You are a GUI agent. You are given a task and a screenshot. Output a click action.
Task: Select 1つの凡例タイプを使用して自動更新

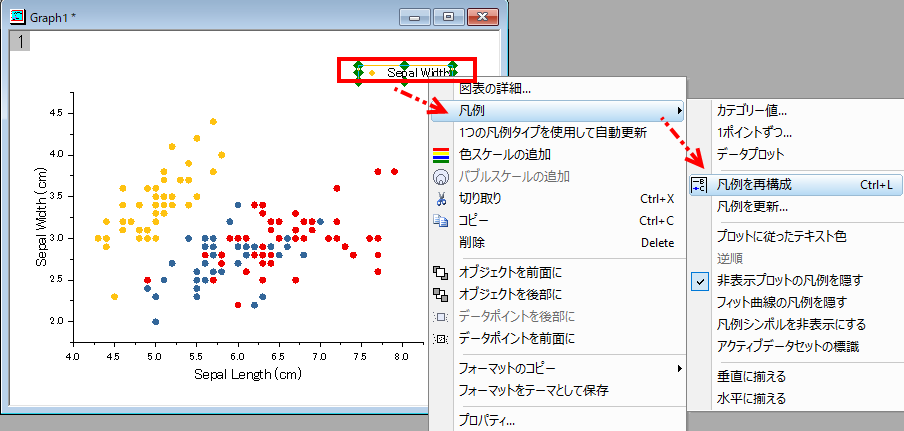[553, 133]
